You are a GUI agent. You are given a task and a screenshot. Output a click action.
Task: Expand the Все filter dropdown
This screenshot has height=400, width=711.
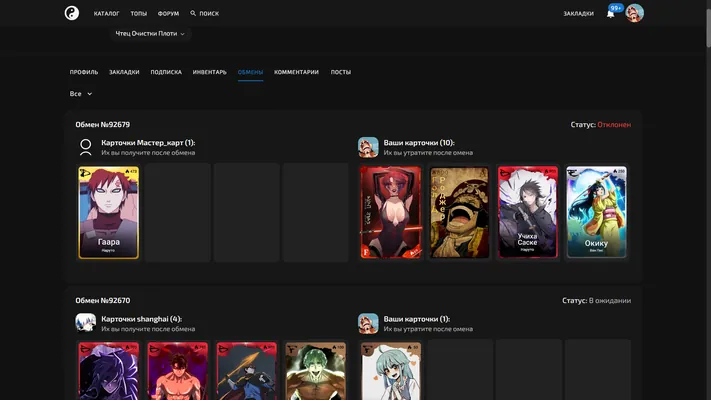point(81,93)
